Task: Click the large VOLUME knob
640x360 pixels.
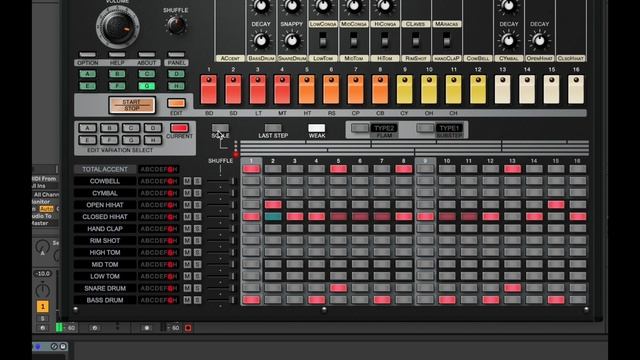Action: click(x=118, y=27)
